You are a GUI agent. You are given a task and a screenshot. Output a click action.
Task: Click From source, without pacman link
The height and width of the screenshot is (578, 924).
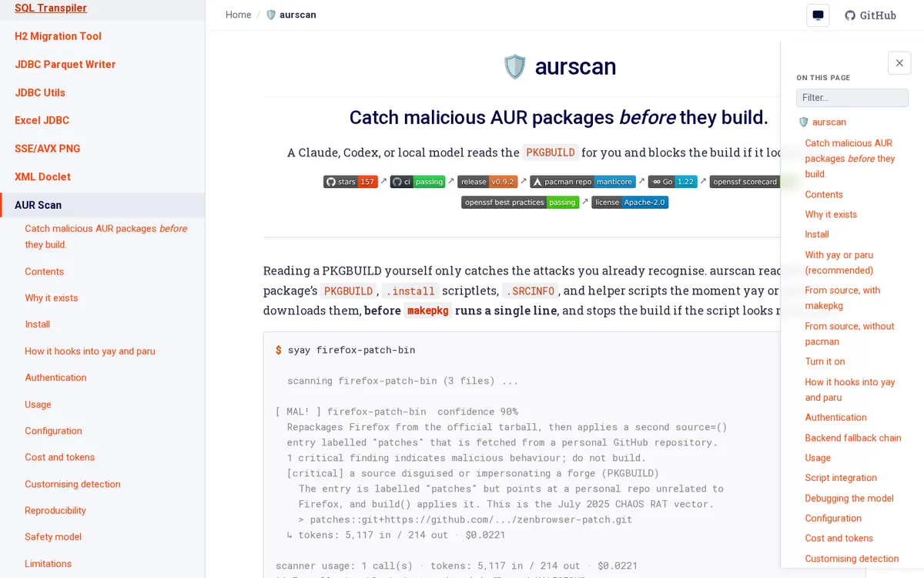click(x=849, y=334)
